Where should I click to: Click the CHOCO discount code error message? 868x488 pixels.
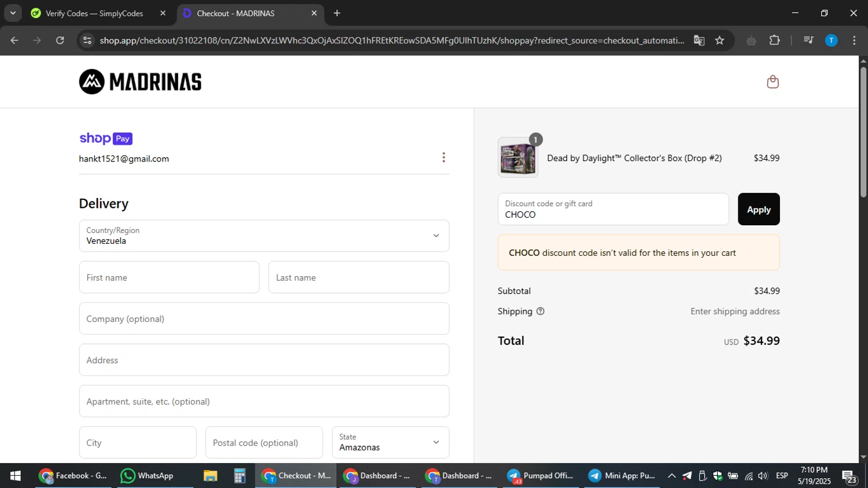click(639, 252)
